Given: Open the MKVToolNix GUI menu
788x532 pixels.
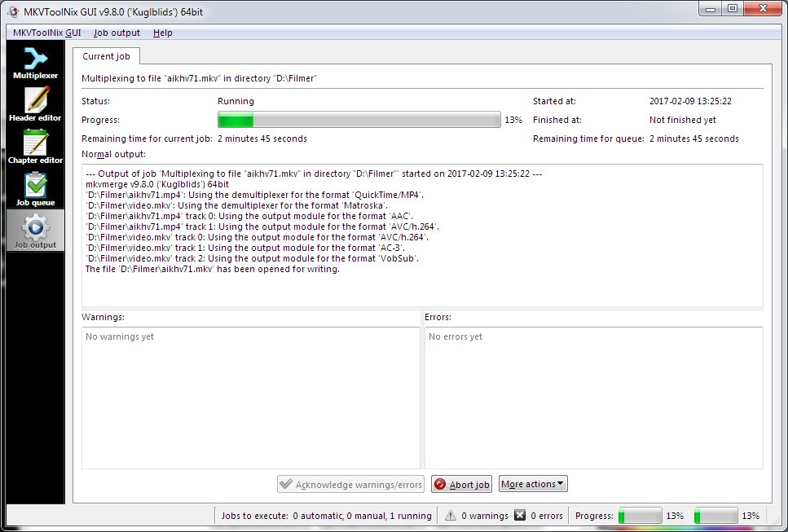Looking at the screenshot, I should click(x=46, y=33).
